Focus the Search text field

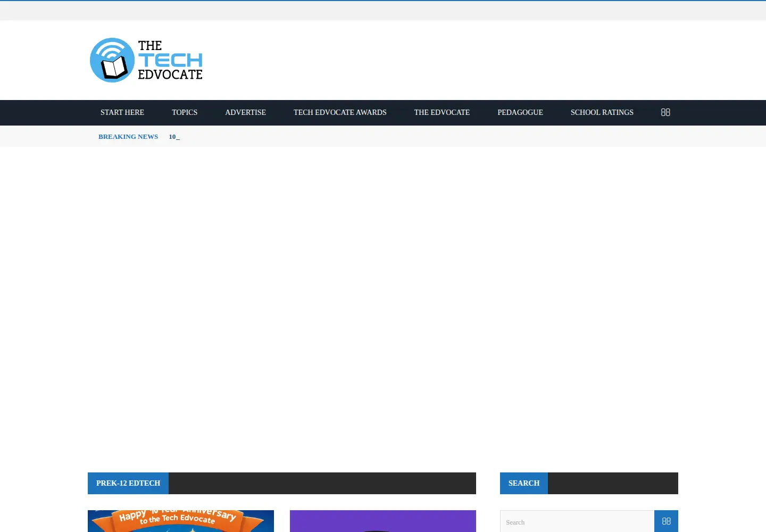click(577, 521)
